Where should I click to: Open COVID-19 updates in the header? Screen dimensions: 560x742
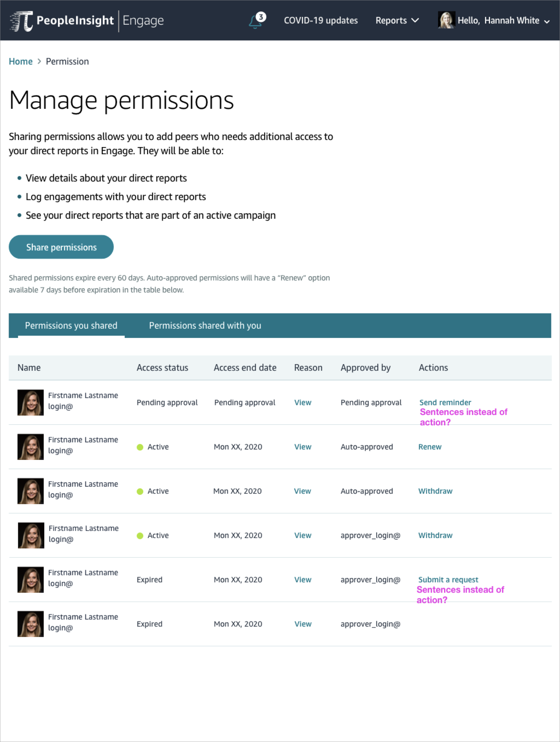pyautogui.click(x=321, y=21)
